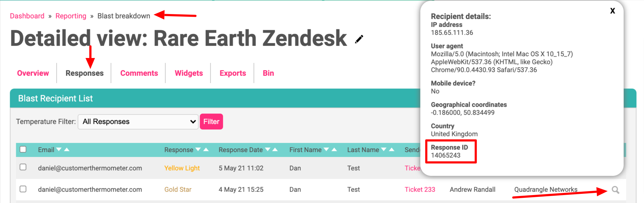
Task: Open recipient details with magnifier icon
Action: tap(616, 190)
